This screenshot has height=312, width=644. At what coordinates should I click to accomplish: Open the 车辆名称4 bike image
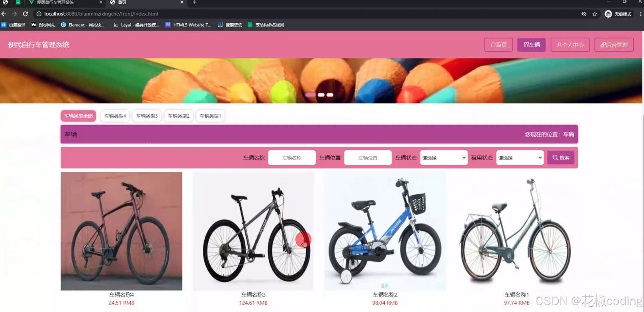point(121,231)
